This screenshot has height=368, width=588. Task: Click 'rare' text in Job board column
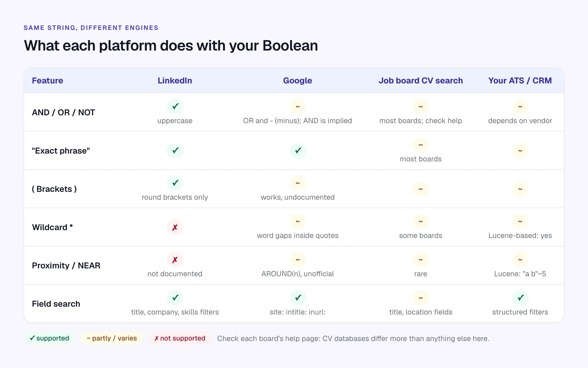point(421,274)
